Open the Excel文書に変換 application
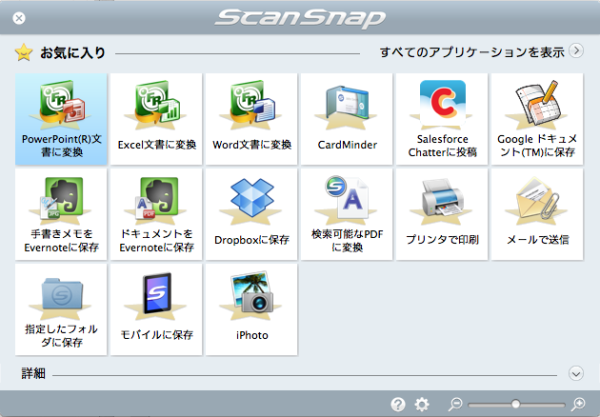Screen dimensions: 600x417 (156, 119)
